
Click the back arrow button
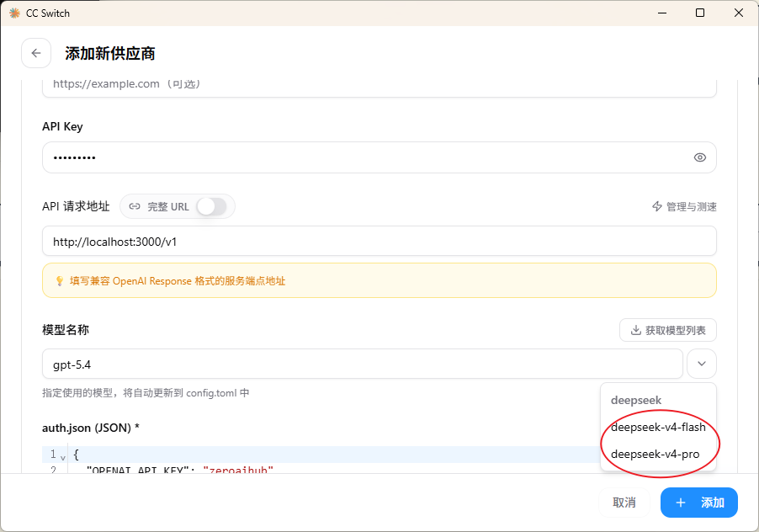[36, 53]
